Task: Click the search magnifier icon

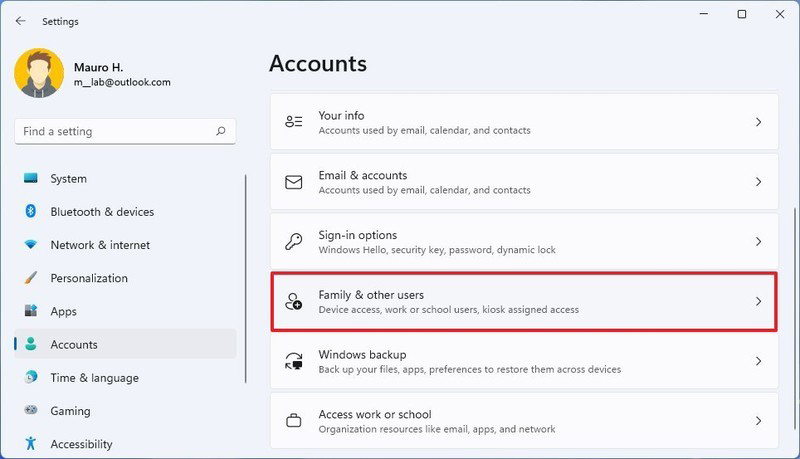Action: pos(220,131)
